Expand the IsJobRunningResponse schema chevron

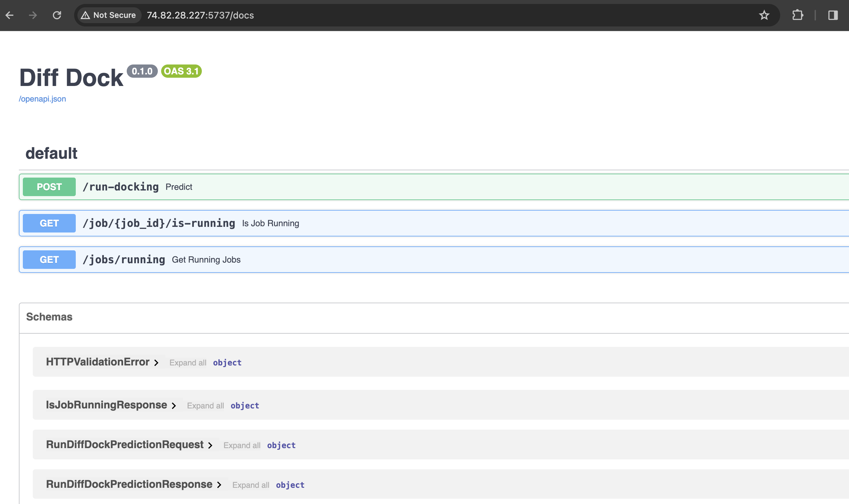point(174,406)
